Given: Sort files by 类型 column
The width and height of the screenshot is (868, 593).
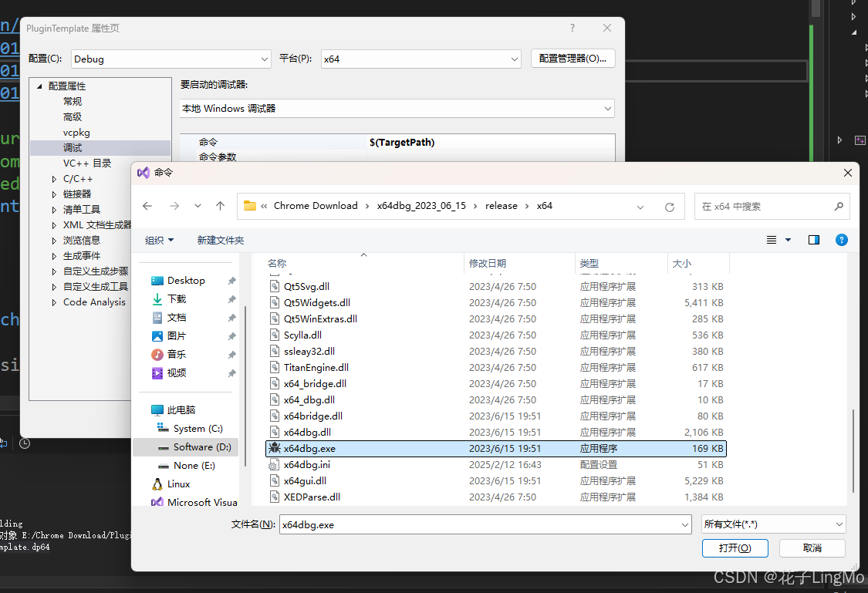Looking at the screenshot, I should [x=589, y=263].
